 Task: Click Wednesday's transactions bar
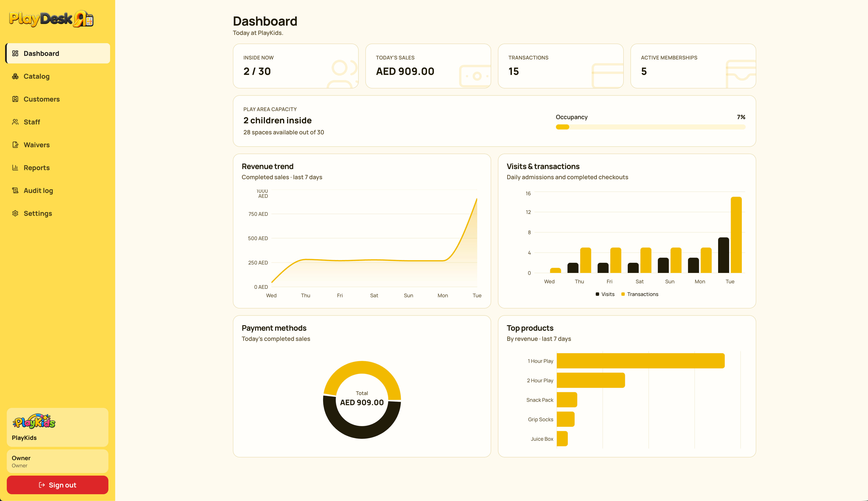click(555, 270)
